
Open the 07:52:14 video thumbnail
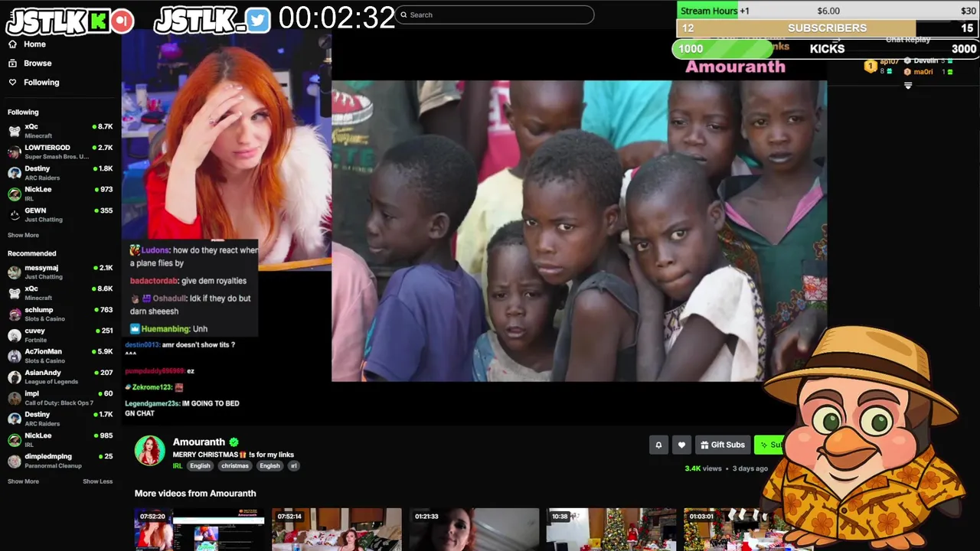coord(337,530)
